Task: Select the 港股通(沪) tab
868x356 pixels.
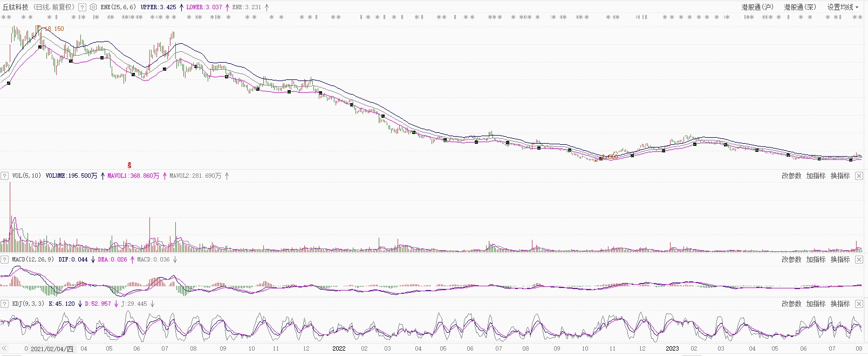Action: pyautogui.click(x=757, y=8)
